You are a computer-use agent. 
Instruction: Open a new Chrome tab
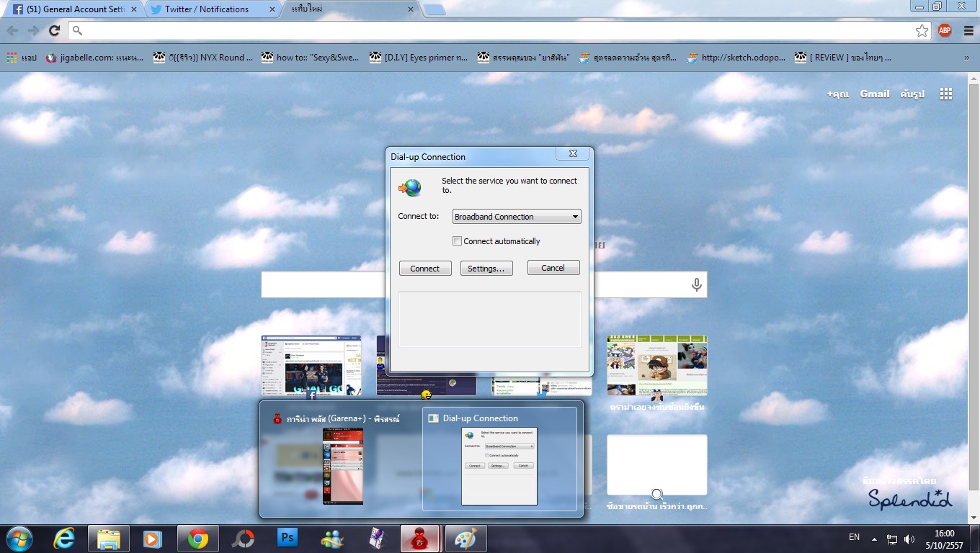434,9
